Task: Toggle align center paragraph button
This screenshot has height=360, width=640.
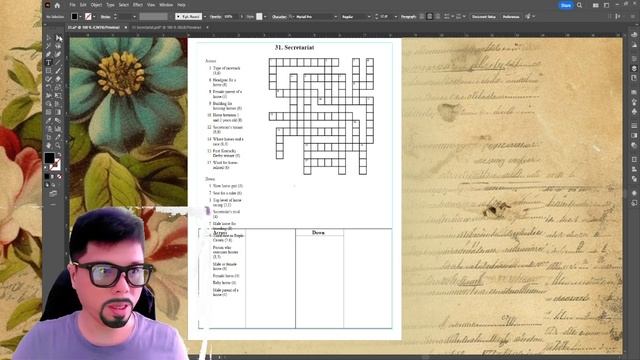Action: (x=430, y=17)
